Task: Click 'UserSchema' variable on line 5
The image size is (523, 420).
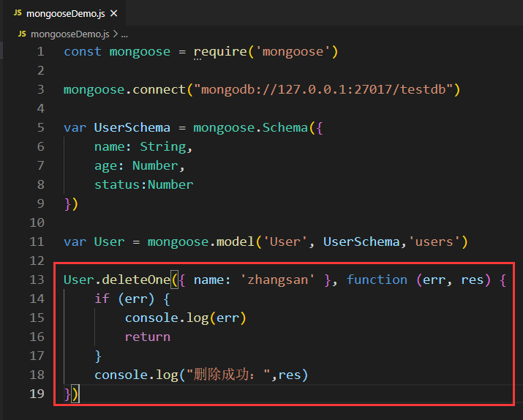Action: (x=132, y=128)
